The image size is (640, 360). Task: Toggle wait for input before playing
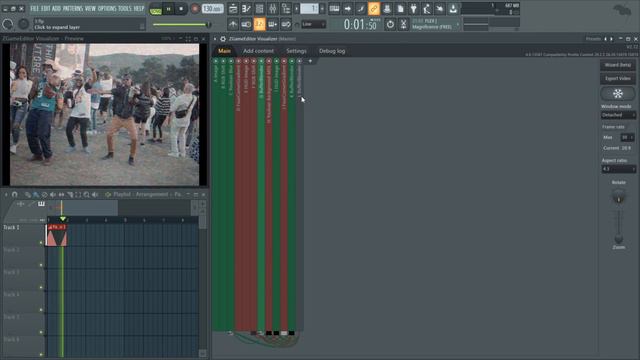[246, 24]
